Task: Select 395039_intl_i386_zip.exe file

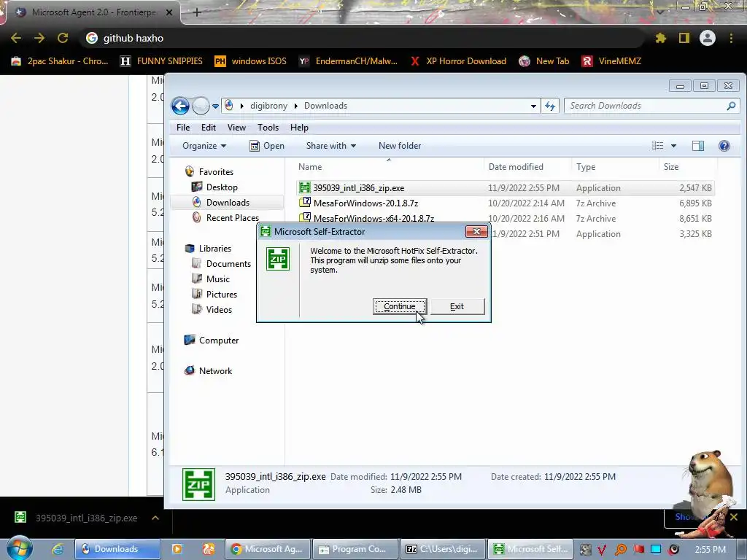Action: [505, 188]
